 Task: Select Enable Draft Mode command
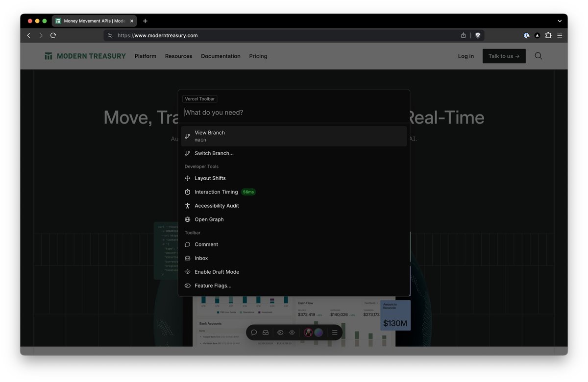(294, 272)
